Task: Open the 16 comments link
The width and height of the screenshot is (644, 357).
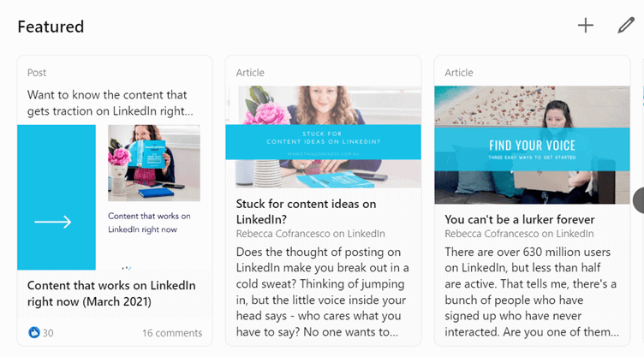Action: click(x=172, y=333)
